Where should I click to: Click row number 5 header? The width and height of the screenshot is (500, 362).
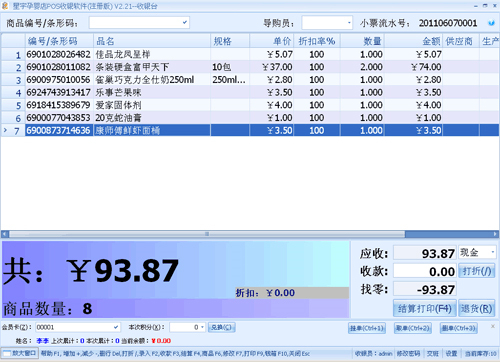(x=13, y=105)
